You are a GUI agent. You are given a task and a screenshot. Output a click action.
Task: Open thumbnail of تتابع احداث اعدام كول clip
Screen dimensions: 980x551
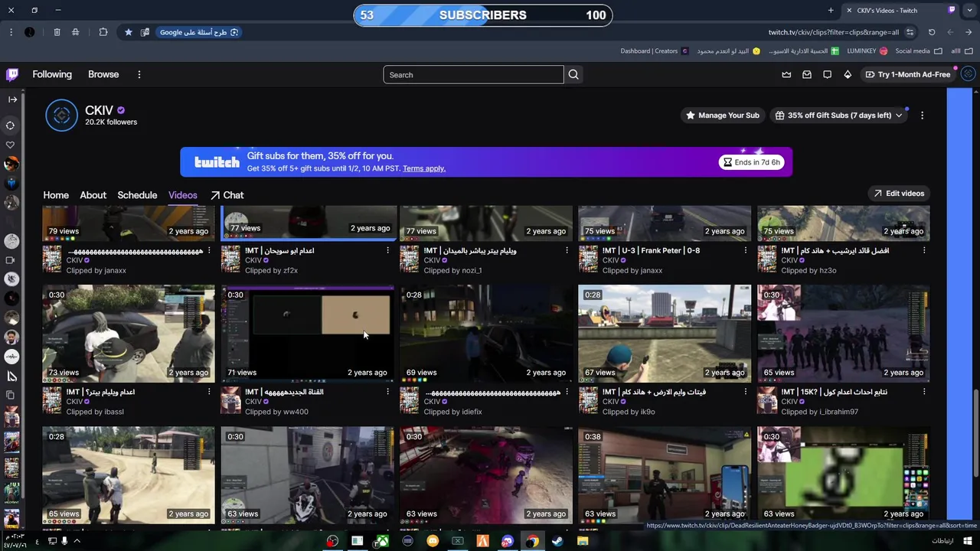843,334
